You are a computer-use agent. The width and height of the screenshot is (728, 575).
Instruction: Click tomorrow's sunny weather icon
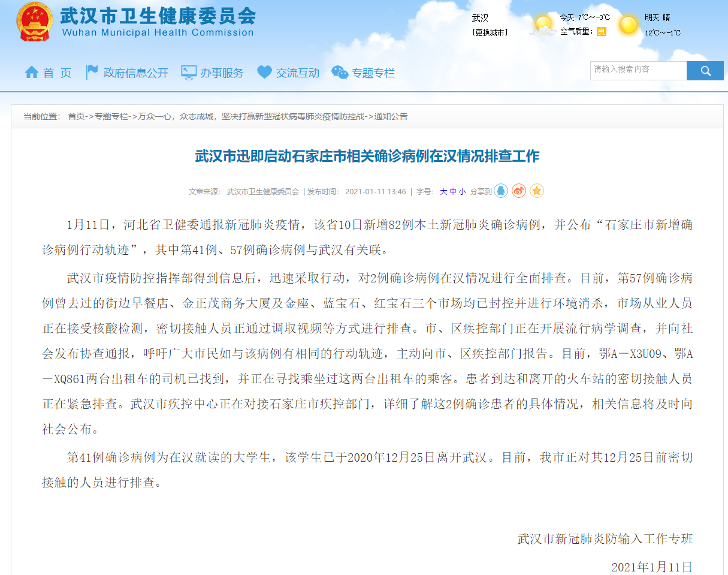pyautogui.click(x=629, y=25)
